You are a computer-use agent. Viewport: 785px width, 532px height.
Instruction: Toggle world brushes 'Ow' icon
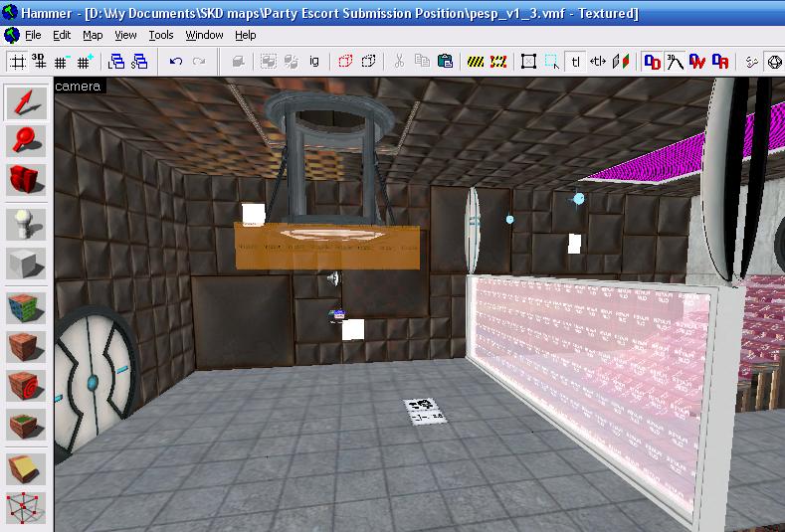697,62
